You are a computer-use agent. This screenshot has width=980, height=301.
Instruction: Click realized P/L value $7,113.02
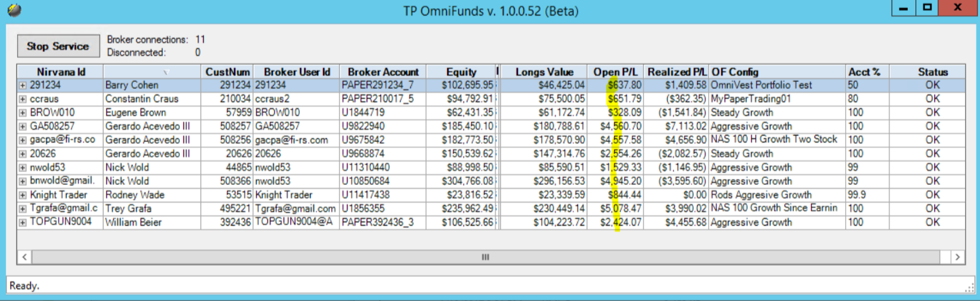pos(677,126)
